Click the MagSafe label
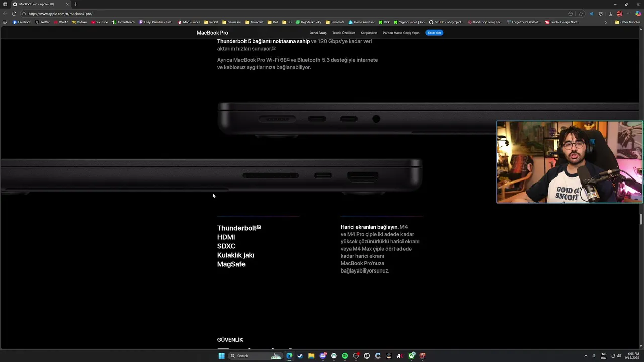This screenshot has height=362, width=644. (231, 264)
